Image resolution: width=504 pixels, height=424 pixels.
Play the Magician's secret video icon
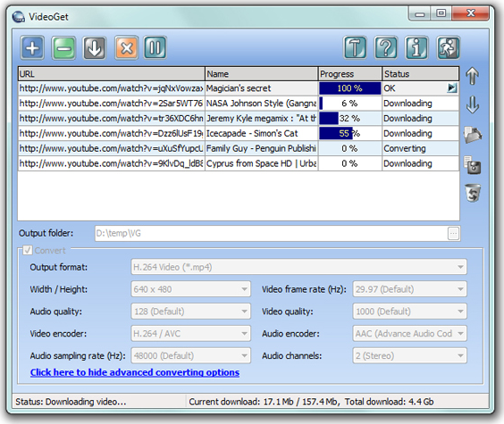click(452, 87)
